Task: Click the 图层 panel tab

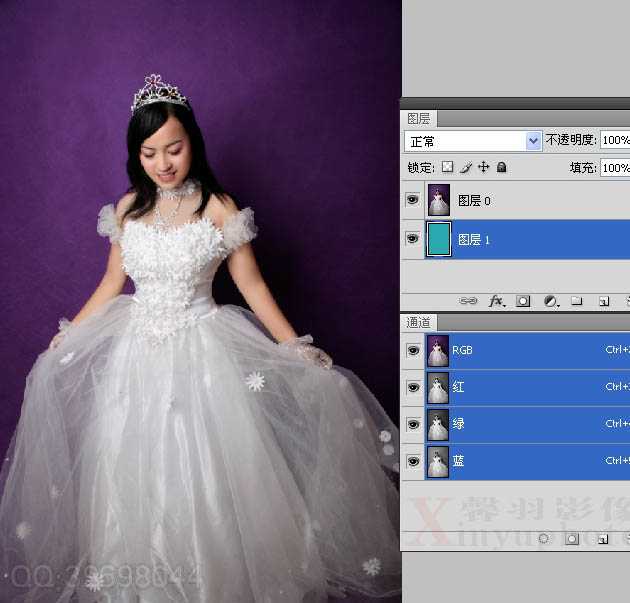Action: click(x=419, y=118)
